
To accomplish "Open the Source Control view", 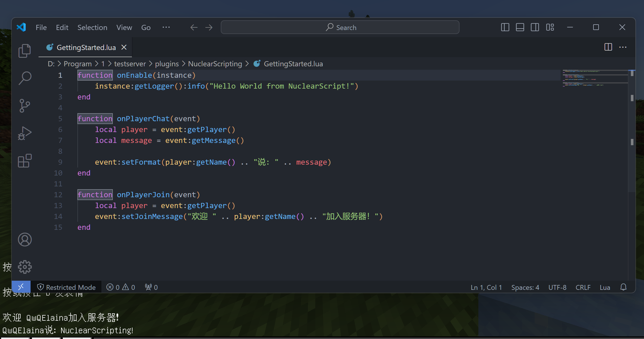I will pos(25,105).
